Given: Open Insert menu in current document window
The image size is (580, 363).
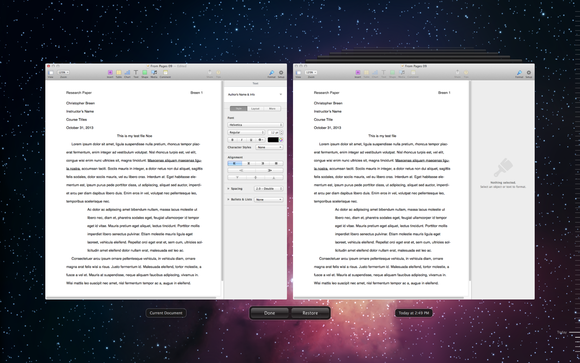Looking at the screenshot, I should (110, 73).
